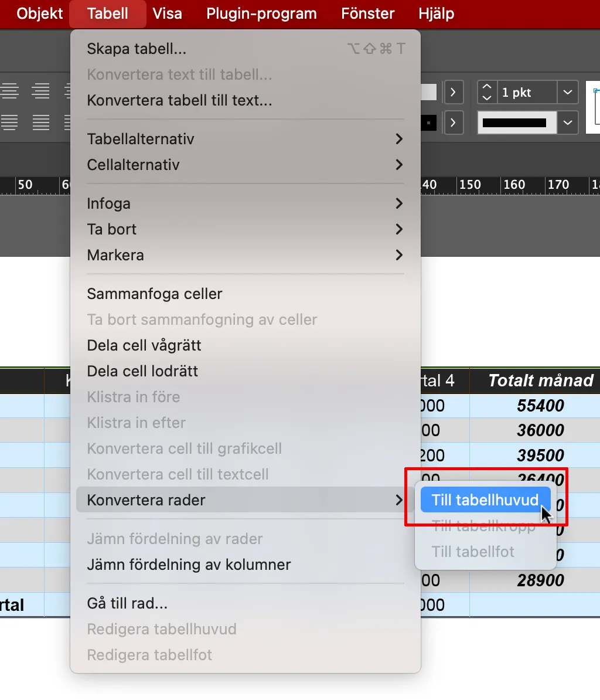Select the justify all lines icon
Viewport: 600px width, 700px height.
pyautogui.click(x=40, y=123)
